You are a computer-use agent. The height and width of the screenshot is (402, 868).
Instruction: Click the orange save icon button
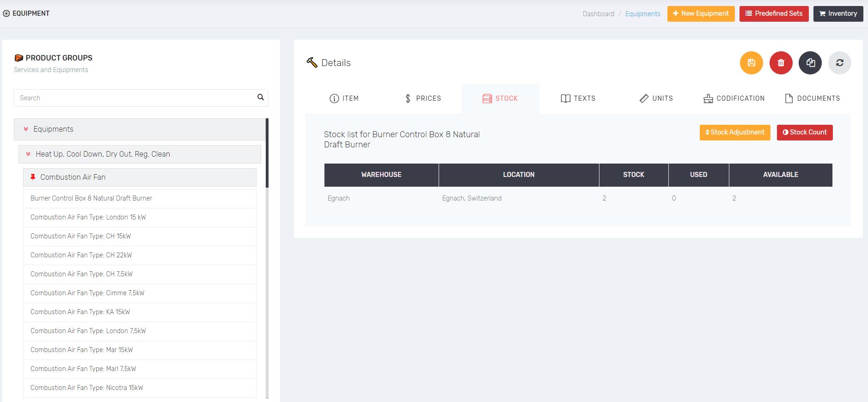click(x=751, y=63)
